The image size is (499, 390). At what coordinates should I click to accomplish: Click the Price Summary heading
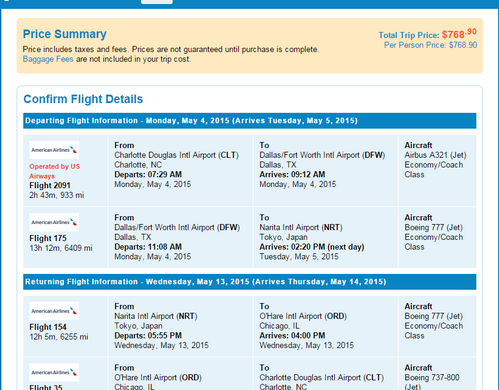click(65, 34)
